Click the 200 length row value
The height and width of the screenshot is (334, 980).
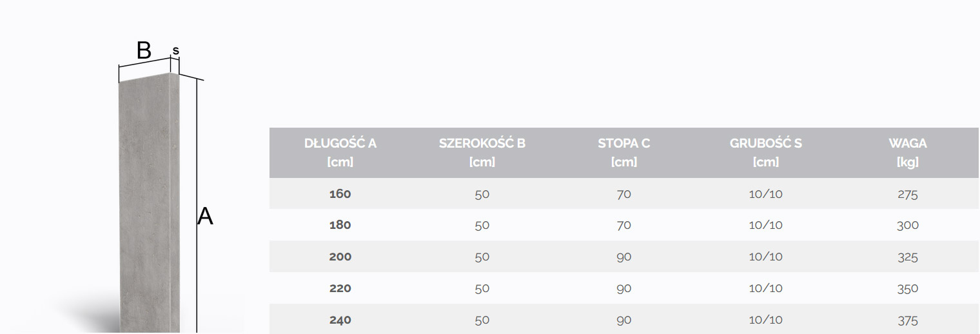coord(340,257)
